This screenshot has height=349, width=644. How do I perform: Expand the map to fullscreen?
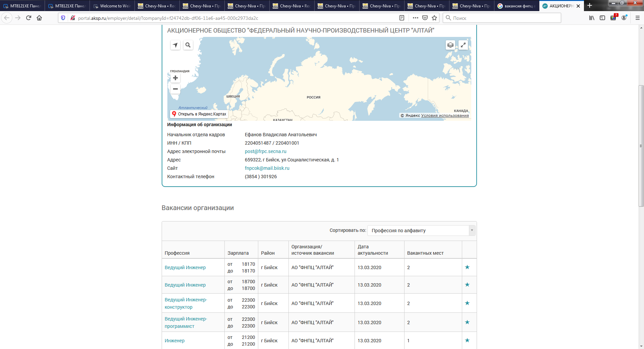coord(463,45)
